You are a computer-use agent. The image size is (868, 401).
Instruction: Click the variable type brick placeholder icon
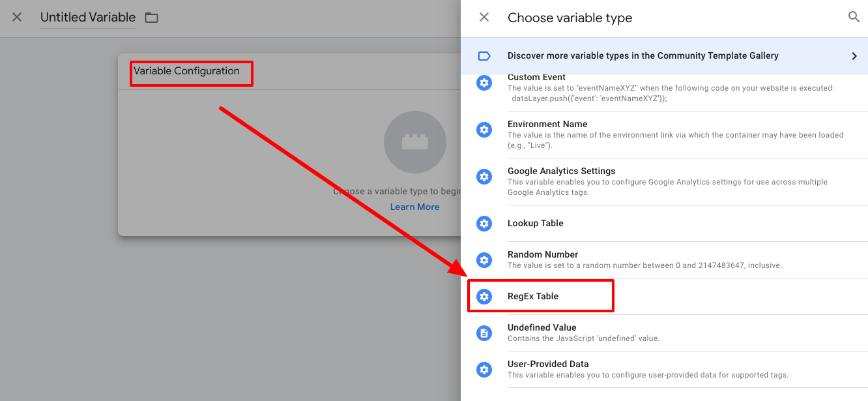tap(415, 142)
